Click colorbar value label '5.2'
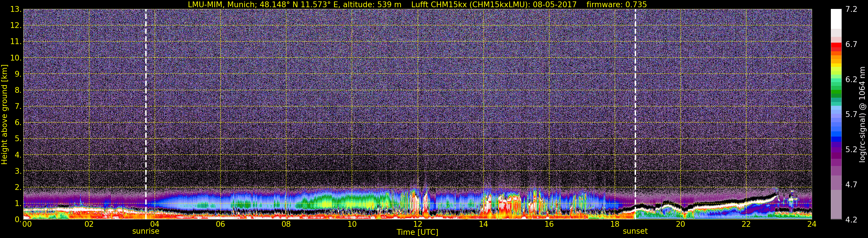The width and height of the screenshot is (868, 238). (x=851, y=150)
